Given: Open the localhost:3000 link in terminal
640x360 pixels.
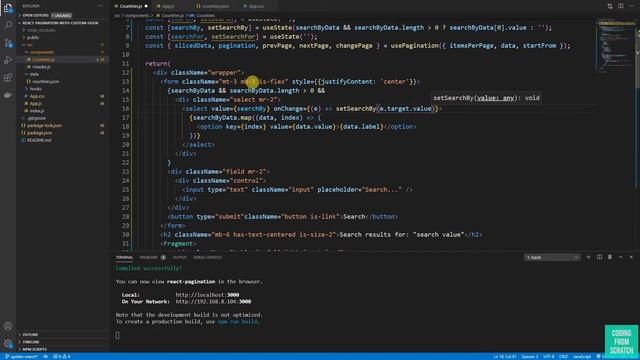Looking at the screenshot, I should point(207,295).
